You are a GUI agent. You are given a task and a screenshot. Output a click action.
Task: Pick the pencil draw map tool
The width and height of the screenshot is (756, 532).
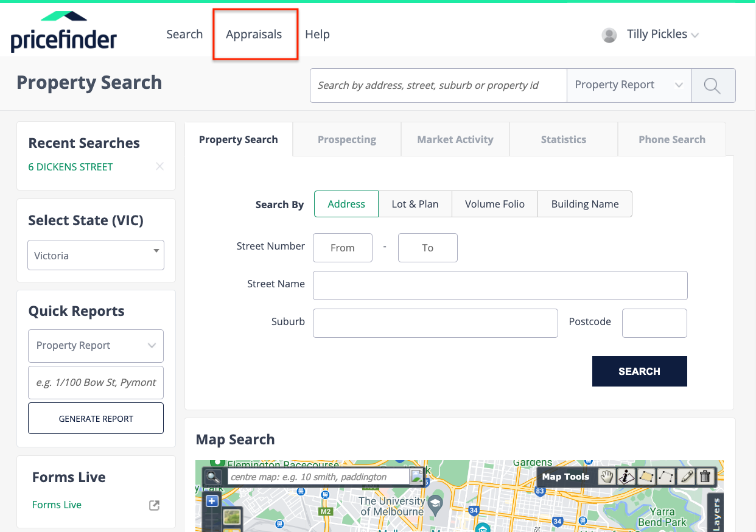click(686, 477)
